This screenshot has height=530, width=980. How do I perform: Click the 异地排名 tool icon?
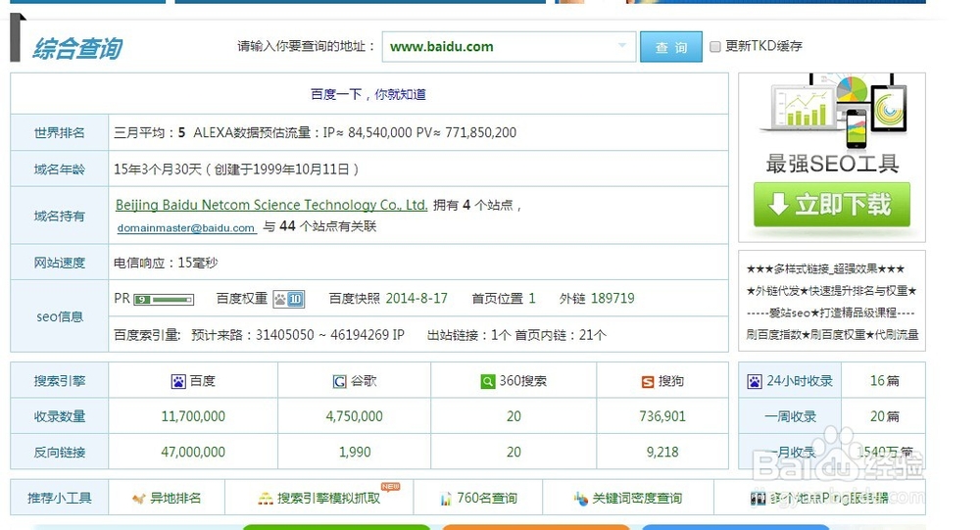click(x=139, y=498)
